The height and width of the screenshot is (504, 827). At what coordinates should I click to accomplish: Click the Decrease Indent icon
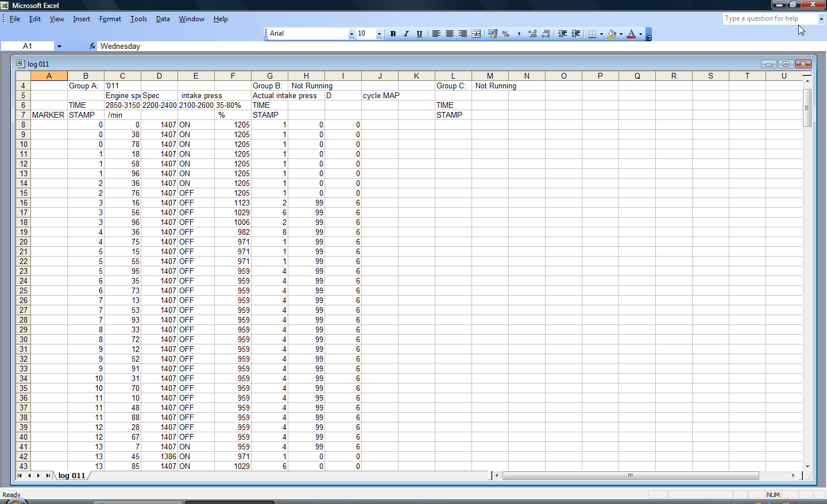click(563, 34)
